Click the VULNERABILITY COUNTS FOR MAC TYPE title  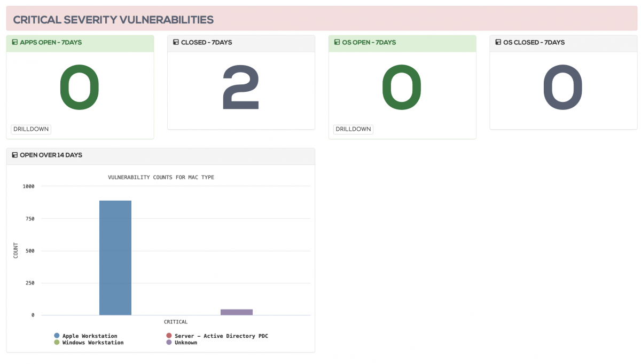[x=161, y=177]
